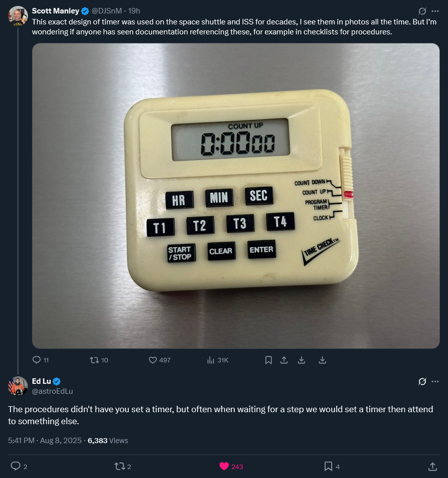
Task: Open Scott Manley's profile via display name
Action: coord(55,11)
